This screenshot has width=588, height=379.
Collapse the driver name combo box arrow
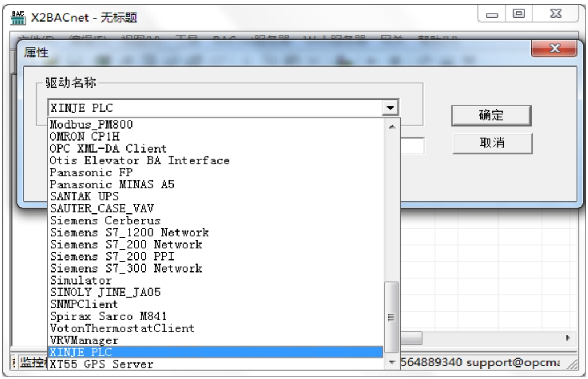[x=390, y=108]
